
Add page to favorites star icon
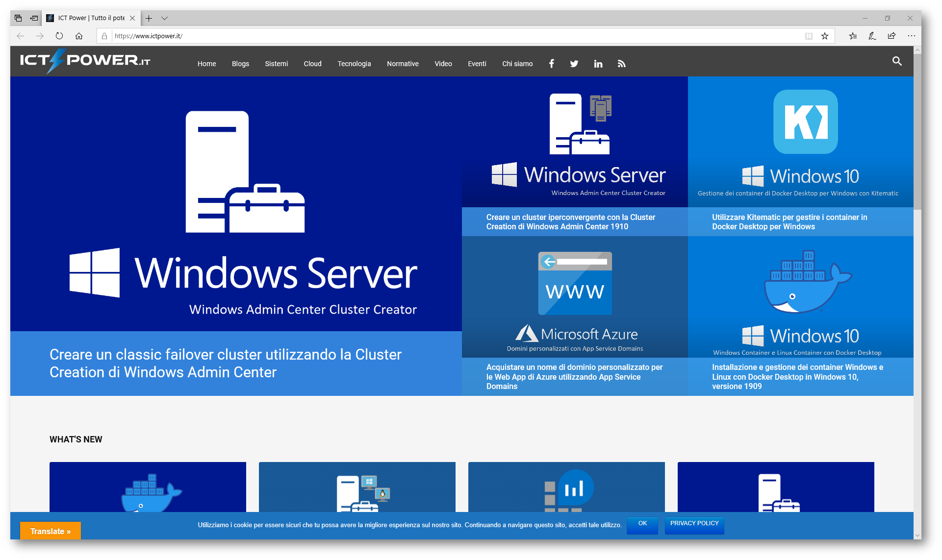tap(825, 36)
